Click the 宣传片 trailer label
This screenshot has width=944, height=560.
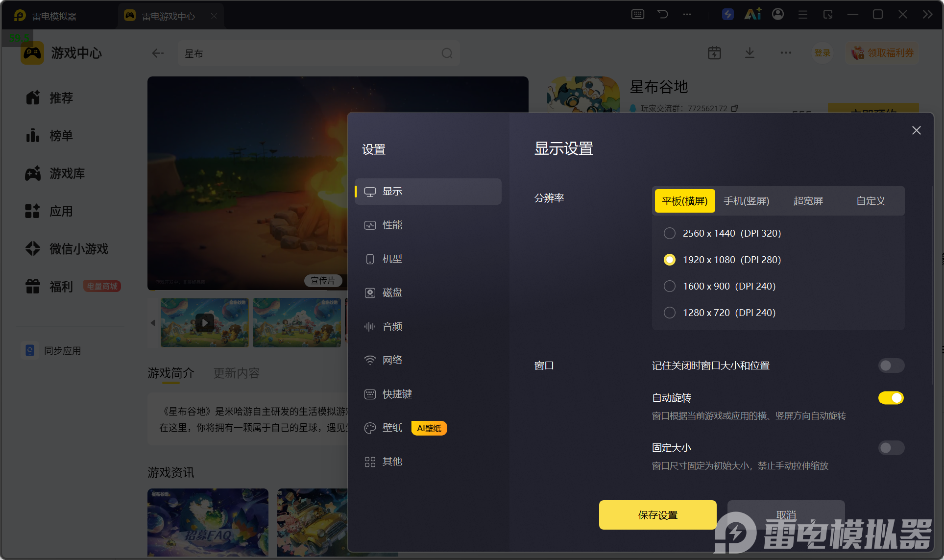tap(323, 281)
